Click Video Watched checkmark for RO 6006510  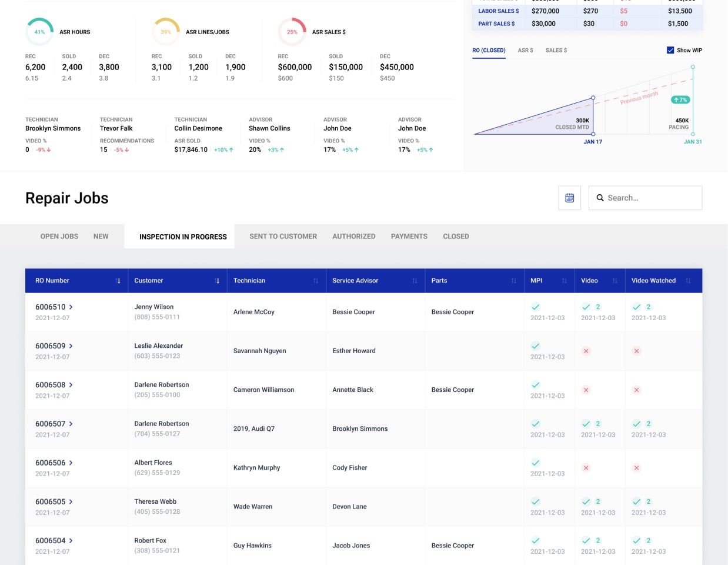point(636,307)
